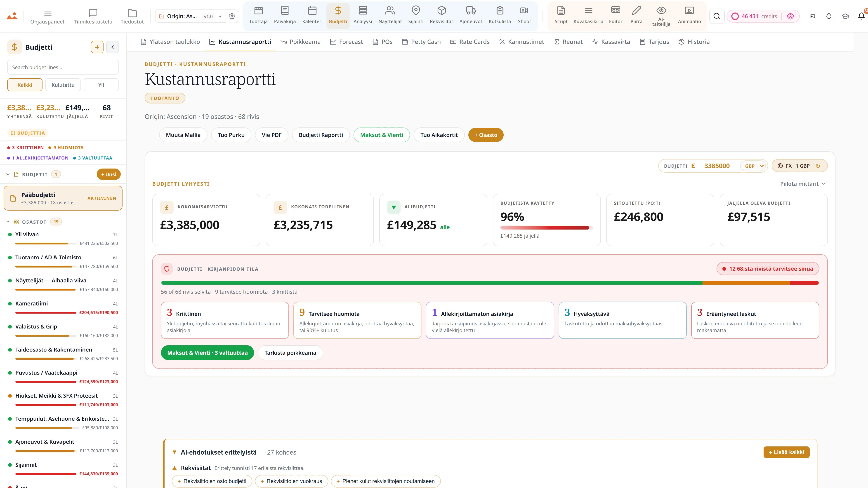Image resolution: width=868 pixels, height=488 pixels.
Task: Collapse AI-ehdotukset erittelyistä triangle
Action: (x=174, y=452)
